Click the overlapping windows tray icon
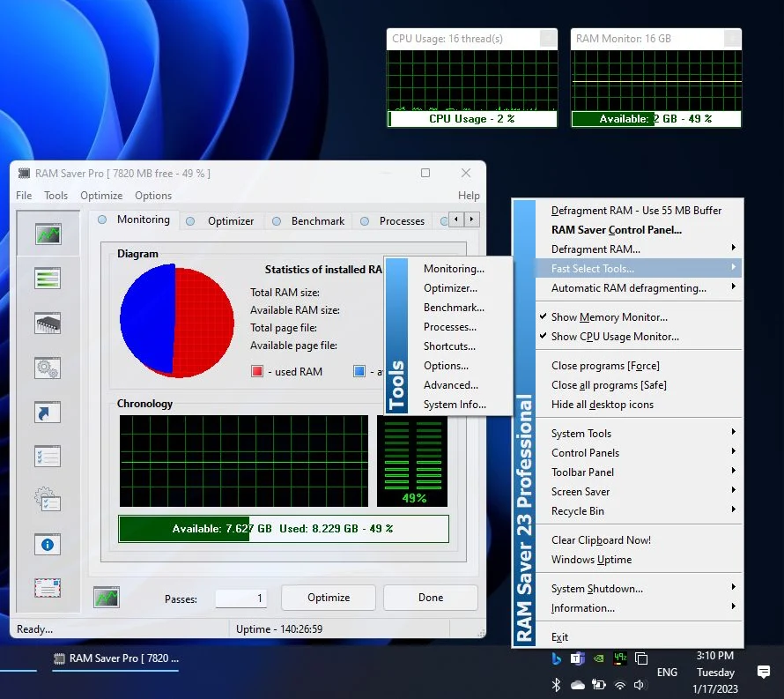Viewport: 784px width, 699px height. [641, 658]
